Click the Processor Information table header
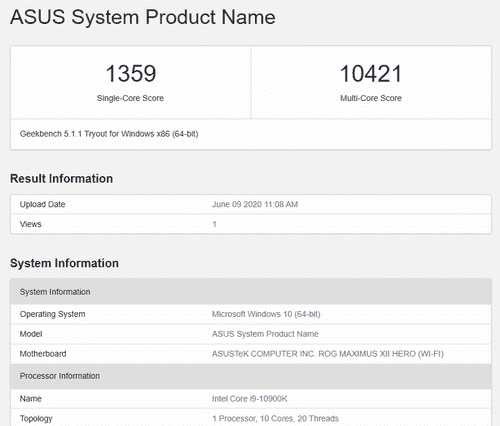500x426 pixels. [x=251, y=376]
